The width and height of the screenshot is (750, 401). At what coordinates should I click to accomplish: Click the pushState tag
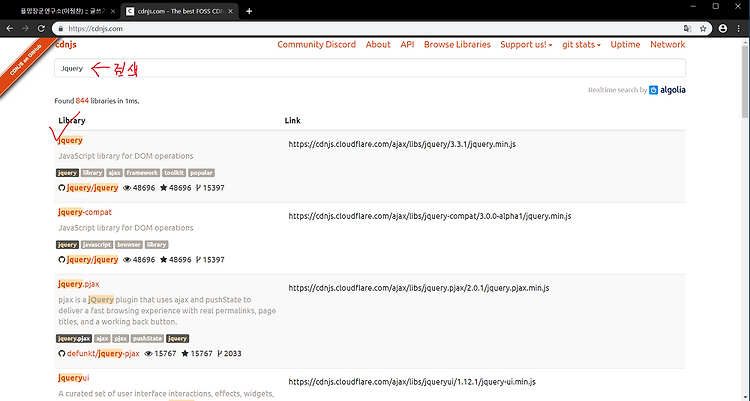pos(147,338)
